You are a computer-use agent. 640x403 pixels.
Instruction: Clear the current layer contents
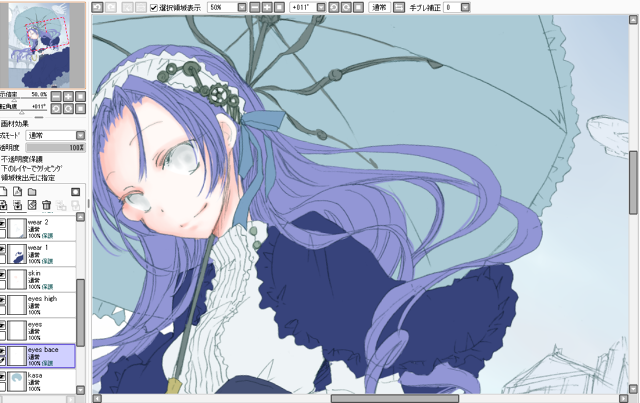pos(32,205)
